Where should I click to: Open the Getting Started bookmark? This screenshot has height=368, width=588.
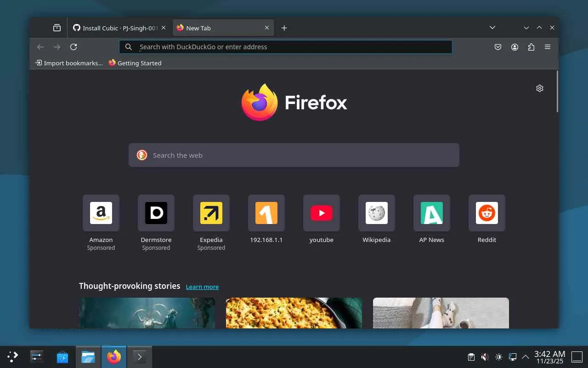click(x=135, y=63)
